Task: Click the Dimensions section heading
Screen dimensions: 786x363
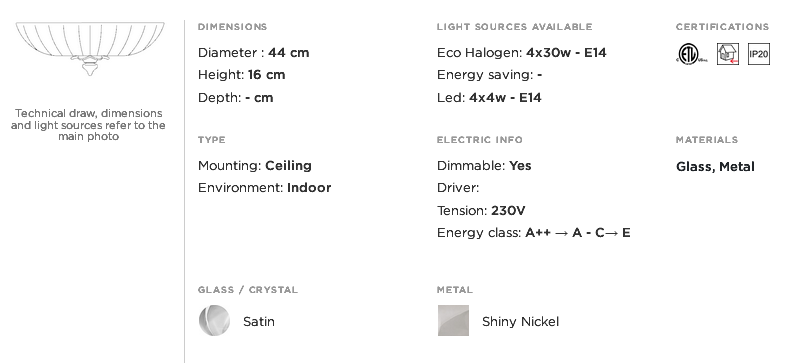Action: coord(233,27)
